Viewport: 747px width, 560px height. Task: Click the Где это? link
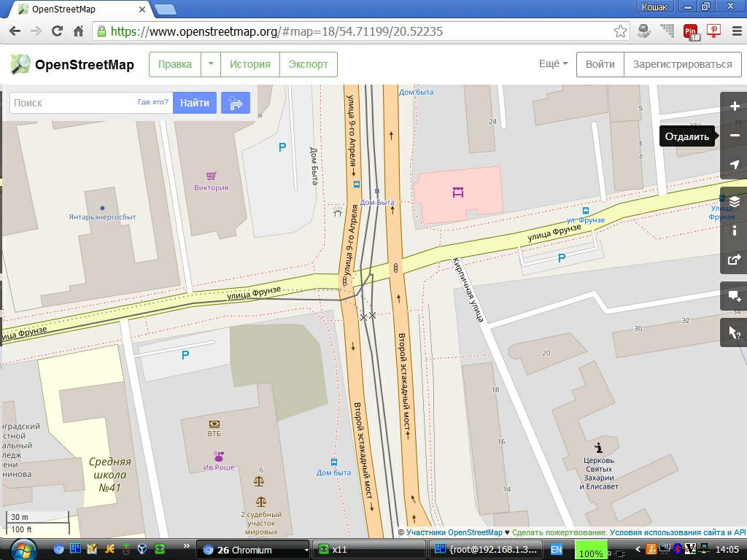click(153, 102)
